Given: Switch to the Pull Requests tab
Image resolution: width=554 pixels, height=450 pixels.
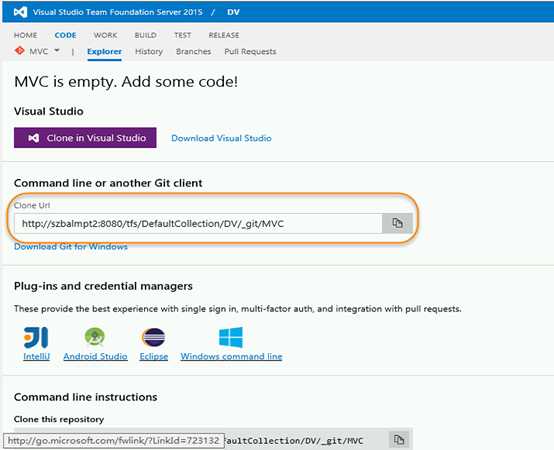Looking at the screenshot, I should (x=250, y=52).
